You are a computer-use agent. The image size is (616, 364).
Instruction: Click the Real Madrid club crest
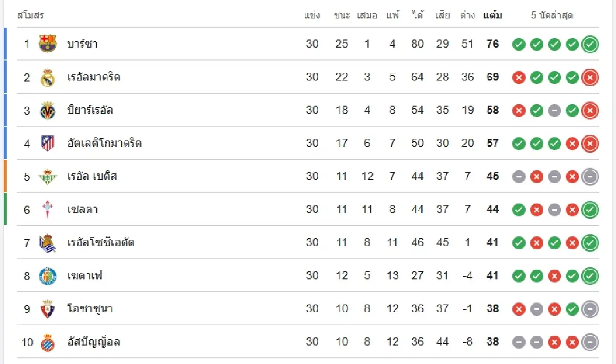click(x=48, y=77)
